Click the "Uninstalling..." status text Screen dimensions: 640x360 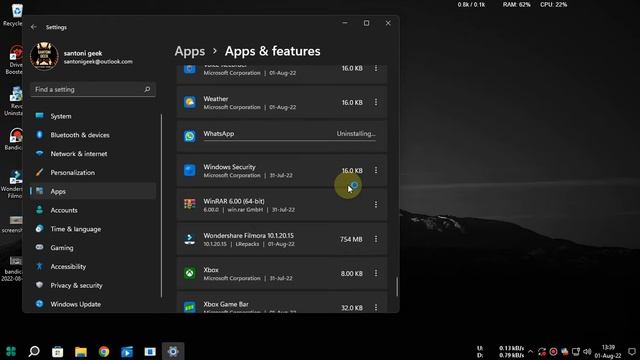point(356,133)
